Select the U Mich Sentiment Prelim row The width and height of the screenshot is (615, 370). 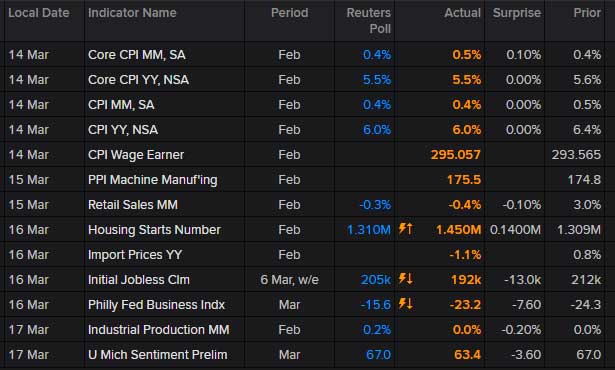point(304,355)
